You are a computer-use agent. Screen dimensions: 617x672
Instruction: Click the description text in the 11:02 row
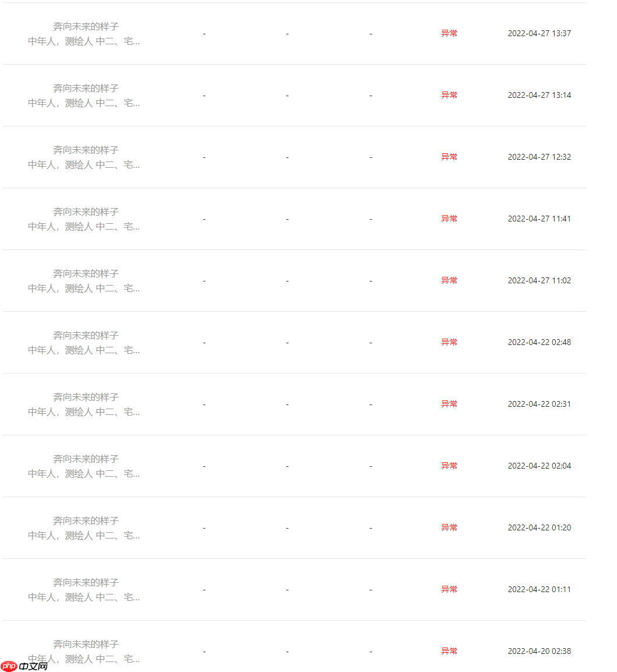83,288
